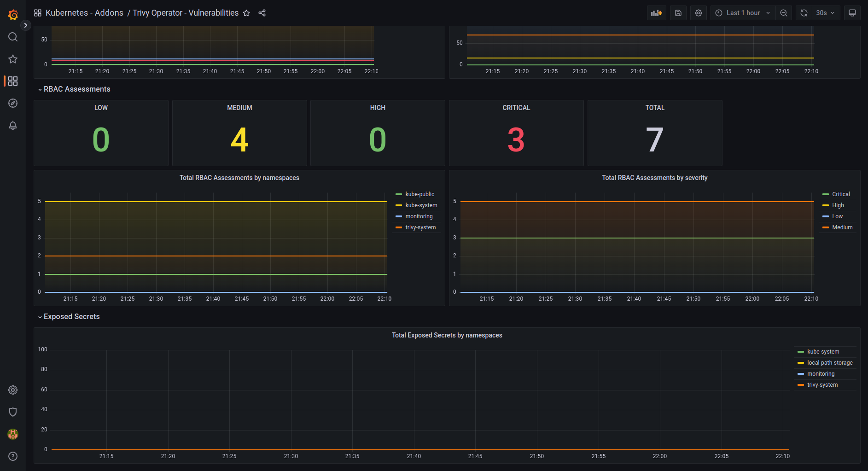Open the Starred dashboards icon

[x=13, y=59]
